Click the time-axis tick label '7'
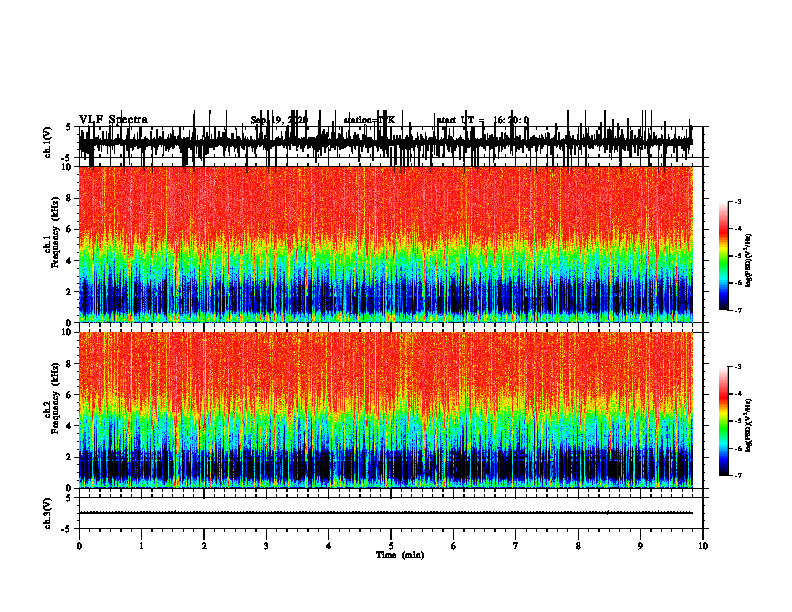792x612 pixels. pyautogui.click(x=516, y=546)
